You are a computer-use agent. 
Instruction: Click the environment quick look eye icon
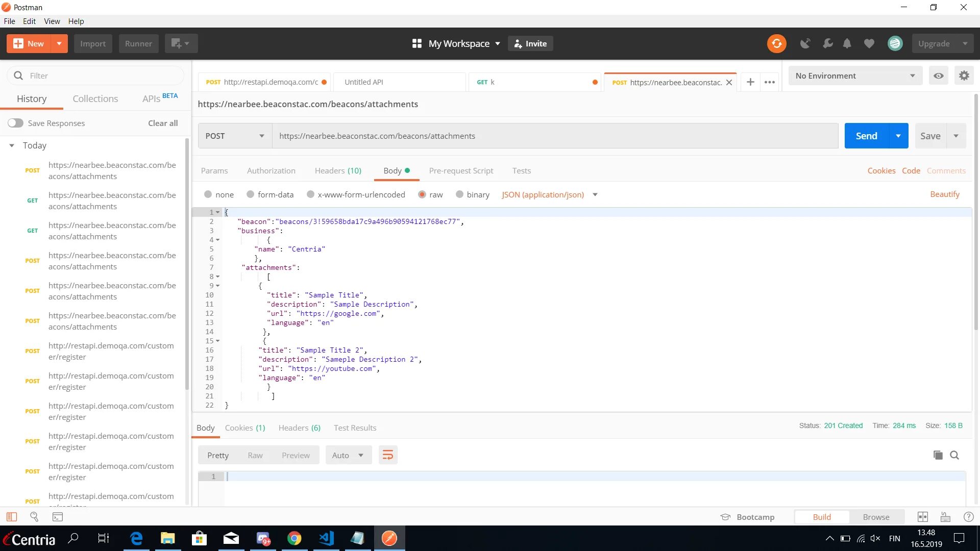click(938, 76)
